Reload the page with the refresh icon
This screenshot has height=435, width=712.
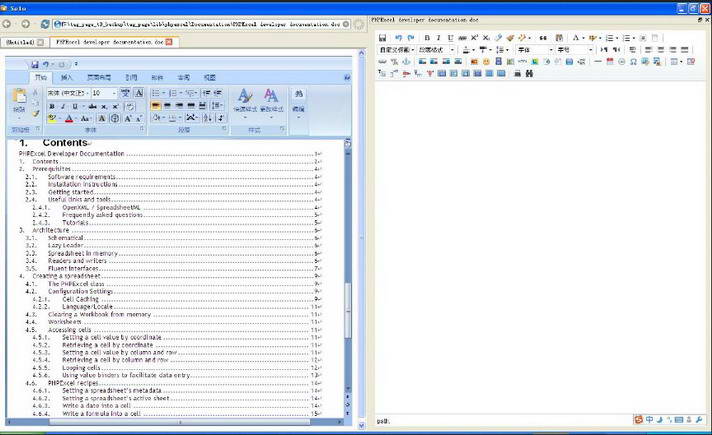click(x=45, y=24)
